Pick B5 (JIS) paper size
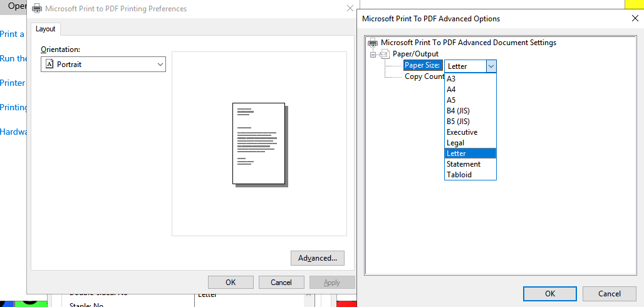Viewport: 644px width, 307px height. [x=470, y=122]
